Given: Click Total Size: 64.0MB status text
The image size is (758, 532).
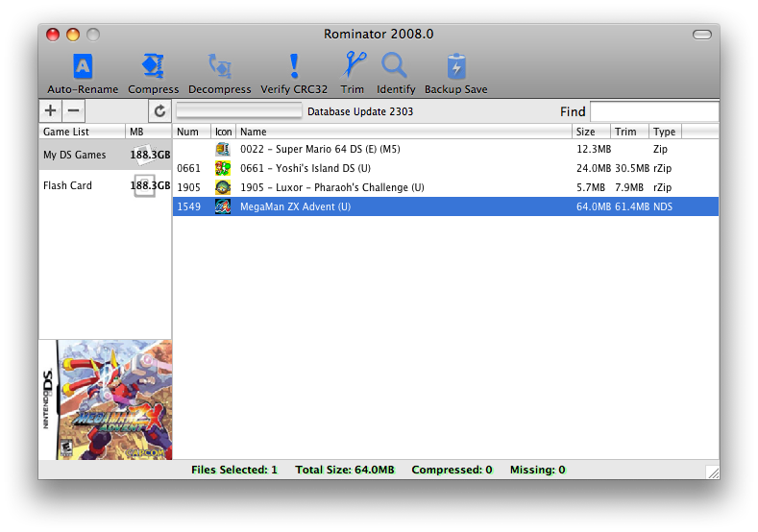Looking at the screenshot, I should pos(345,470).
